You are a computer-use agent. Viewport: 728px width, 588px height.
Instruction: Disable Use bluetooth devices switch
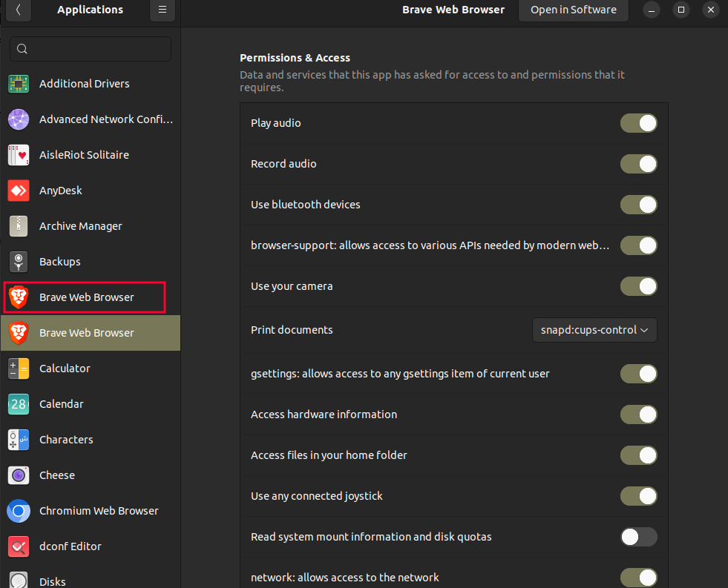click(638, 205)
